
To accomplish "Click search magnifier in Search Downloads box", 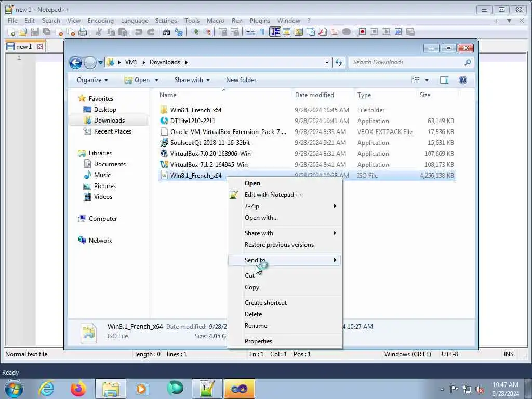I will point(468,62).
